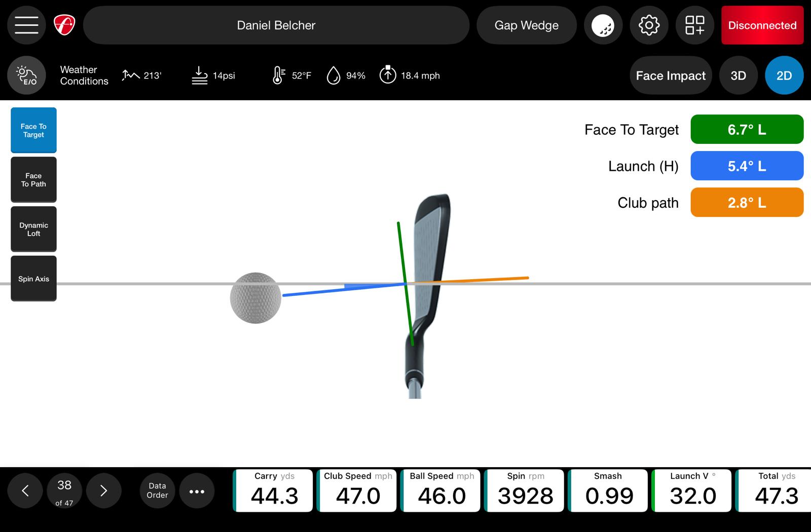811x532 pixels.
Task: Select the Dynamic Loft tab
Action: 33,229
